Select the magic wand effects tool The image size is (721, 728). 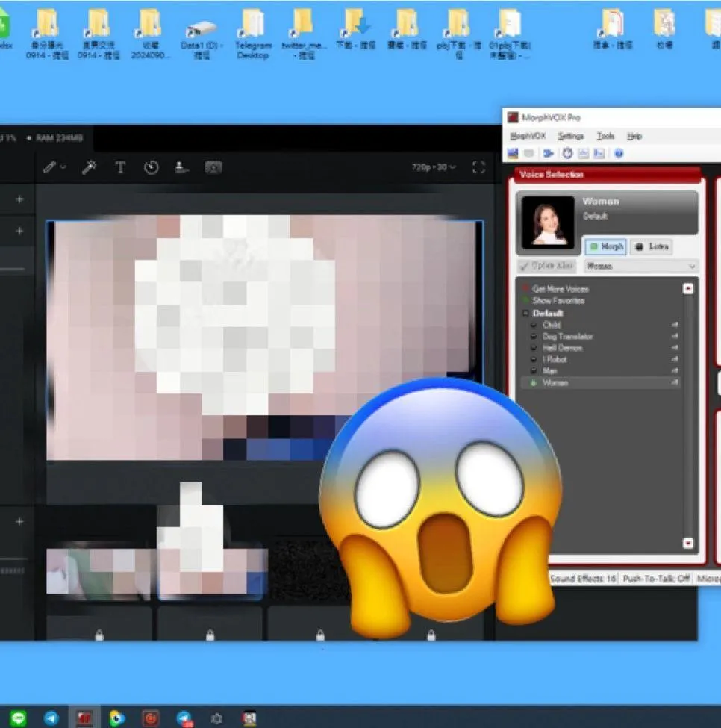tap(89, 167)
